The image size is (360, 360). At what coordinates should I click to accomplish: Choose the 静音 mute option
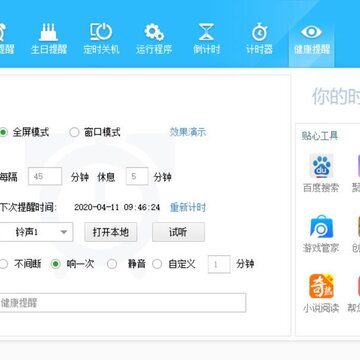(112, 264)
